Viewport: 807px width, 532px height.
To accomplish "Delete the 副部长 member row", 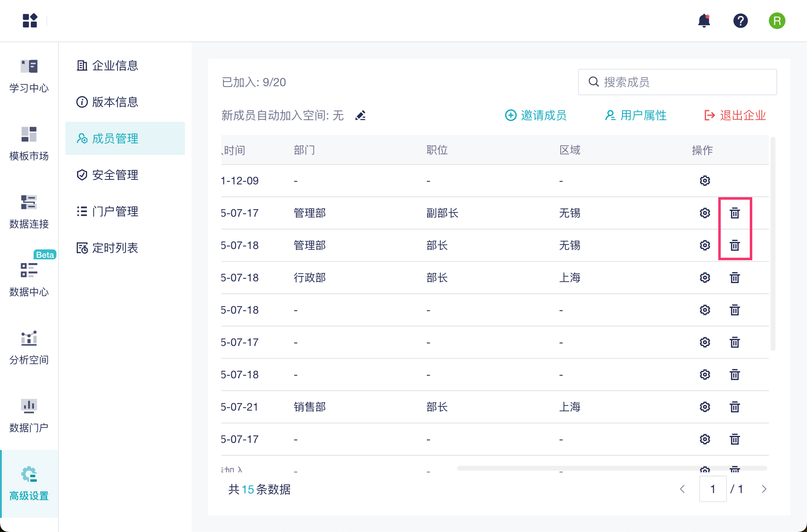I will coord(734,213).
